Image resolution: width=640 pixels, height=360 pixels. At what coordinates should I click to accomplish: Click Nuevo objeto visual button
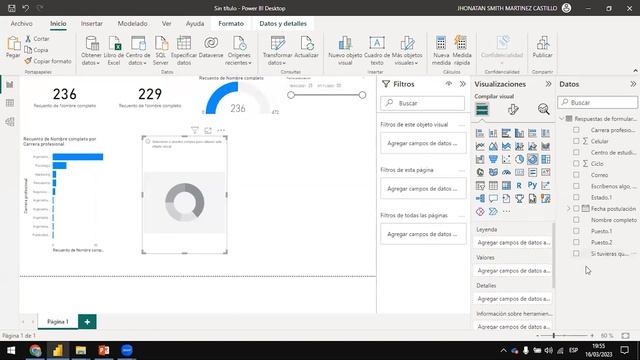click(x=345, y=50)
